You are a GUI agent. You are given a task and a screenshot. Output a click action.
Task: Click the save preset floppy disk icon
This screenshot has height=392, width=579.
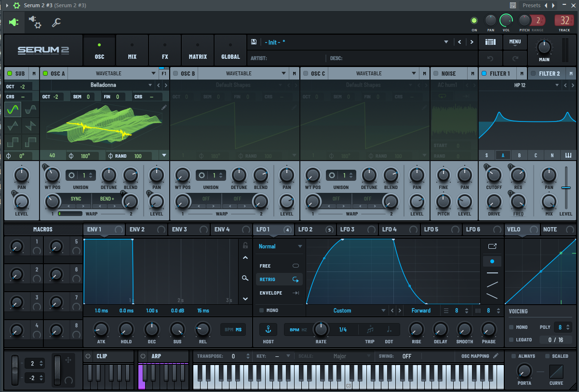click(x=254, y=42)
